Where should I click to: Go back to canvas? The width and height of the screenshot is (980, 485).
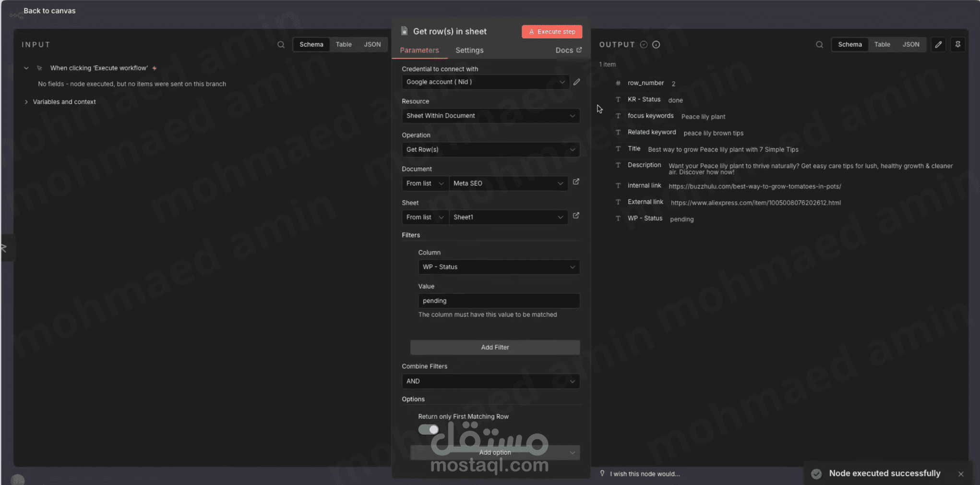pos(49,11)
